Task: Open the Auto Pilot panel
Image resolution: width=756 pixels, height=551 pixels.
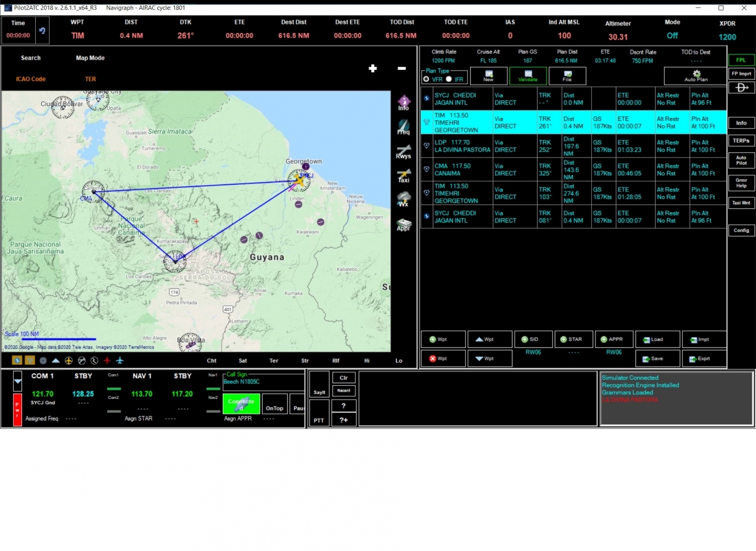Action: point(741,160)
